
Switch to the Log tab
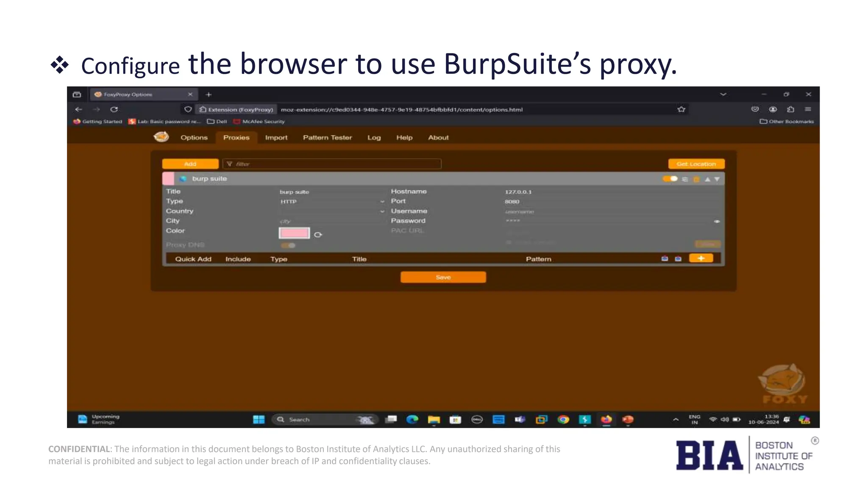374,138
